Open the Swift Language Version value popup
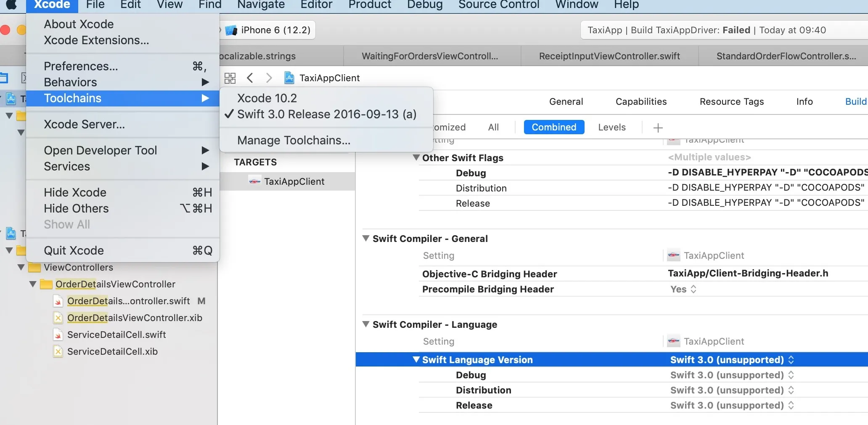 click(732, 360)
